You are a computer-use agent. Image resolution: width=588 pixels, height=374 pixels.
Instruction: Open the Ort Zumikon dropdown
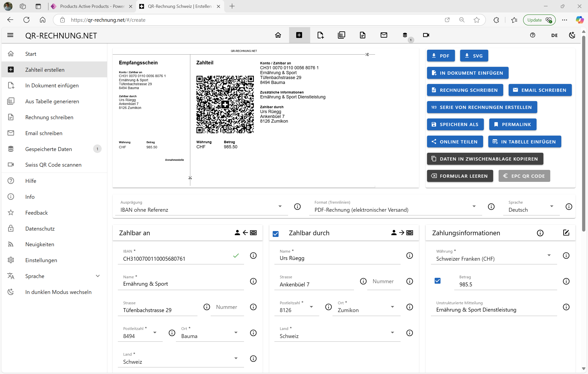(366, 307)
